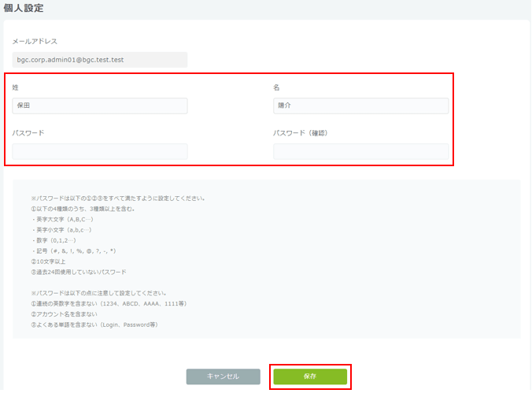Click the 姓 label text

[16, 87]
